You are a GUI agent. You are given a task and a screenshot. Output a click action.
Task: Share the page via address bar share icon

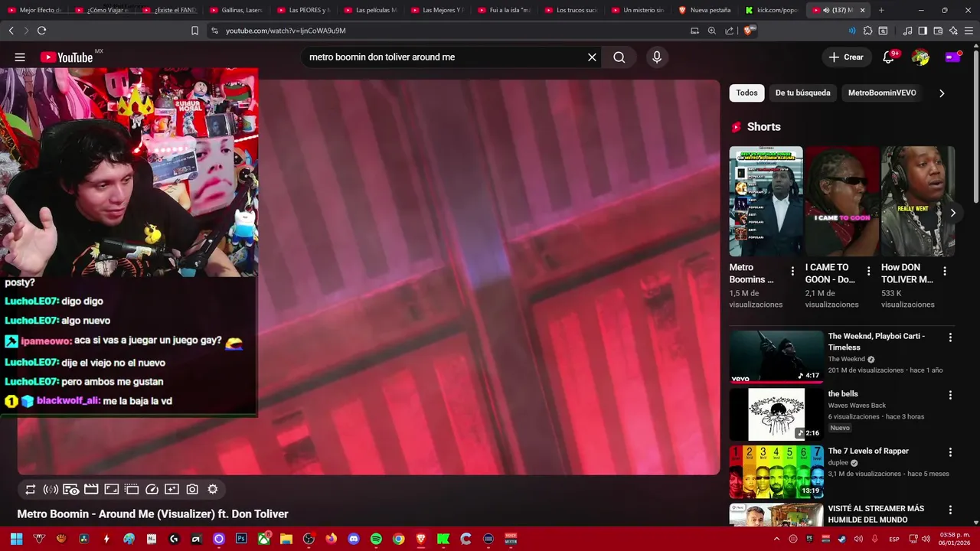click(730, 31)
